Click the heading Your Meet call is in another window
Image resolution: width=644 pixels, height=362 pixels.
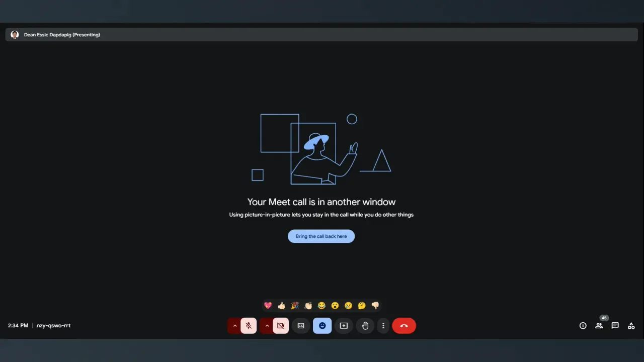pyautogui.click(x=321, y=202)
